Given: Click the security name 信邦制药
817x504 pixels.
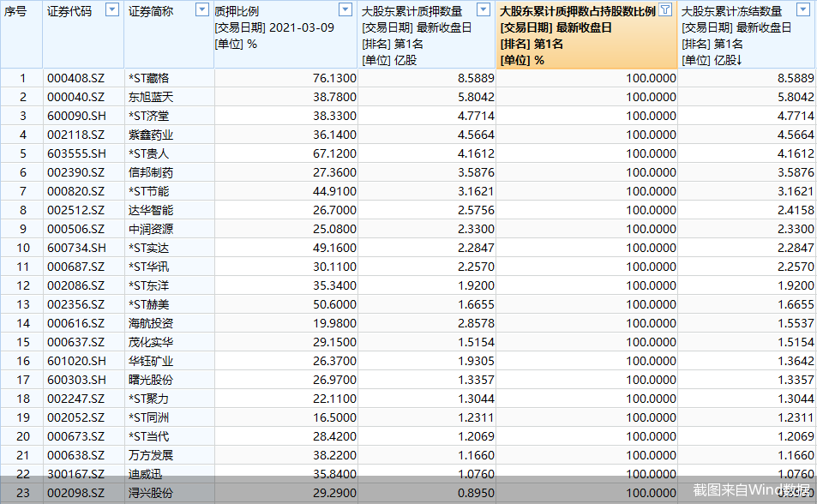Looking at the screenshot, I should point(151,172).
